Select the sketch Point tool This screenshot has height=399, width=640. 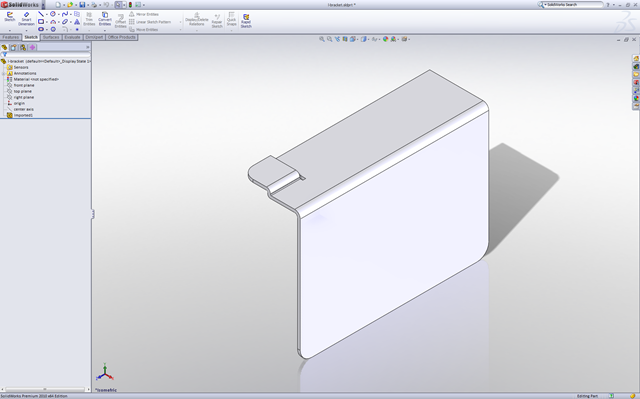point(77,29)
